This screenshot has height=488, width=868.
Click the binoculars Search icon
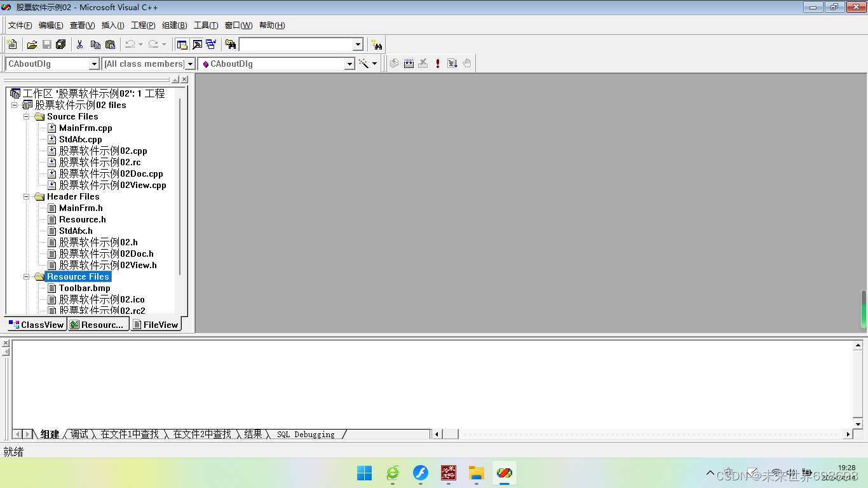[x=377, y=44]
